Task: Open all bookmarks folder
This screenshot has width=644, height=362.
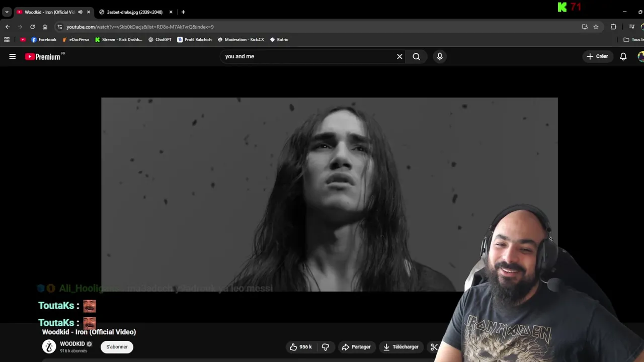Action: (x=633, y=40)
